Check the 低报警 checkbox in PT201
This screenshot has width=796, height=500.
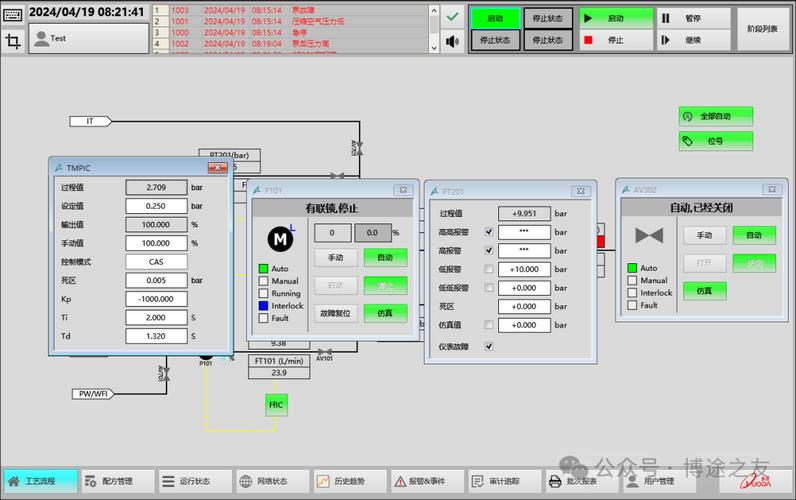click(x=489, y=269)
